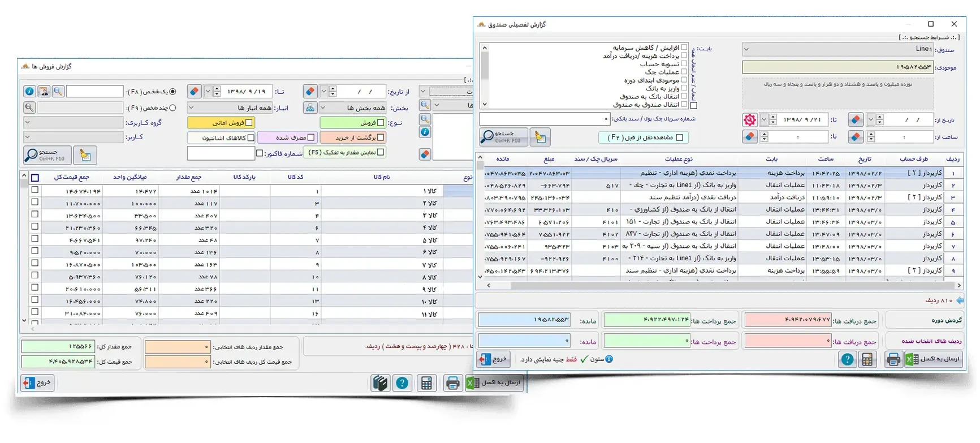
Task: Click the خروج exit button in cash report window
Action: 494,359
